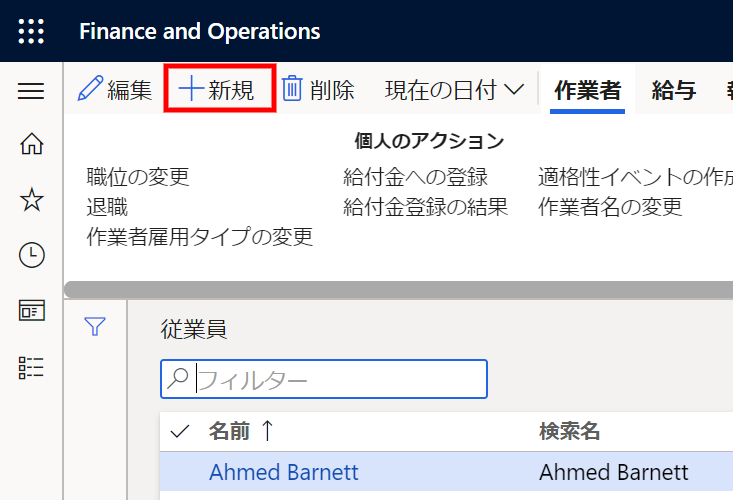Viewport: 733px width, 500px height.
Task: Select 退職 action
Action: tap(107, 207)
